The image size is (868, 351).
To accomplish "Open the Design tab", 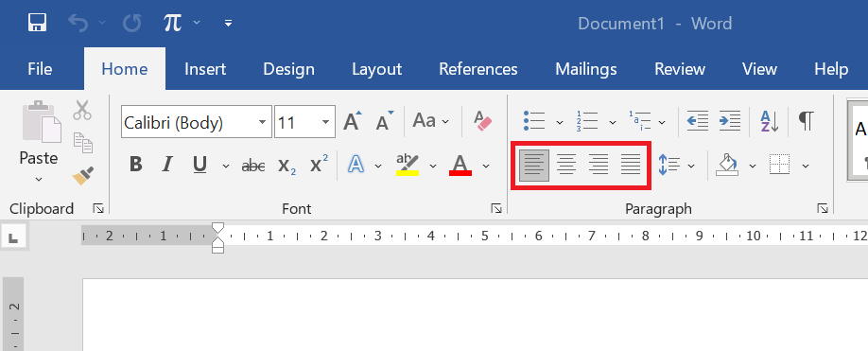I will click(x=288, y=69).
